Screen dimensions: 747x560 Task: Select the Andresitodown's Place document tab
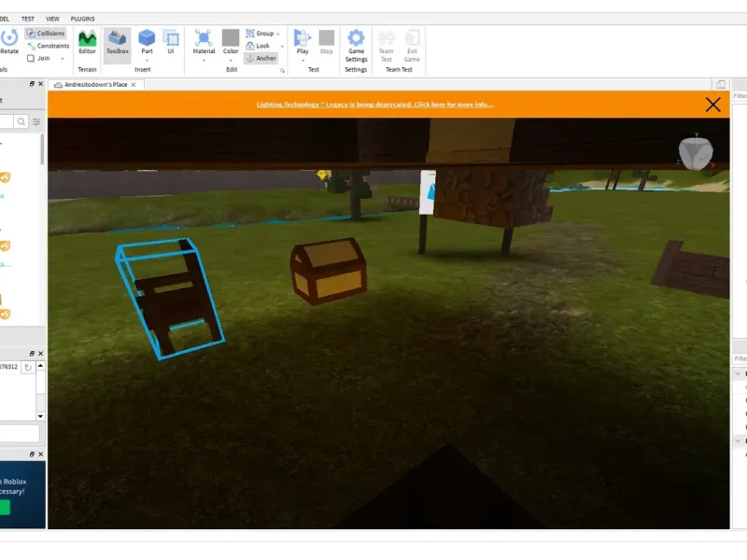click(96, 85)
